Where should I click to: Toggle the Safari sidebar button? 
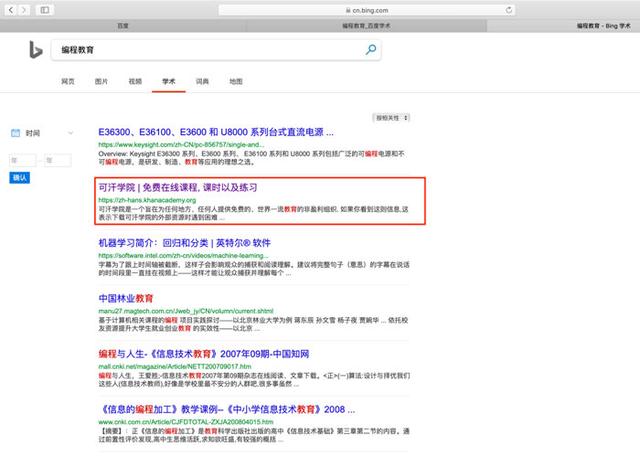(44, 10)
